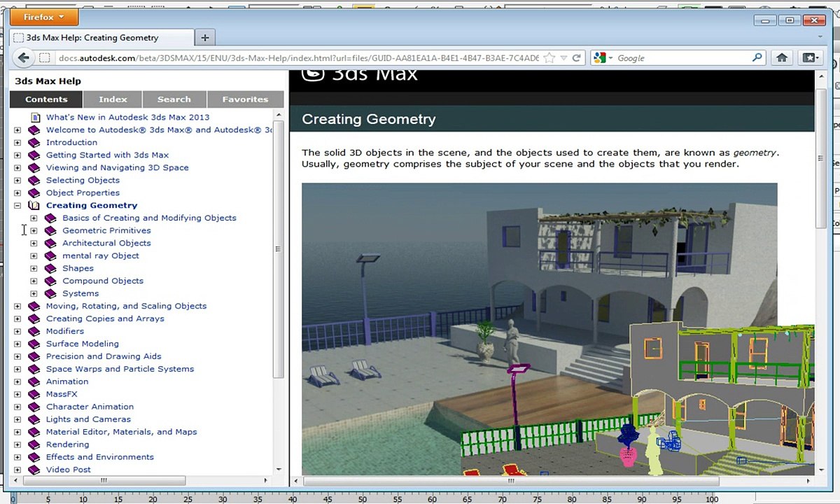Screen dimensions: 840x504
Task: Reload the page using the refresh icon
Action: 576,58
